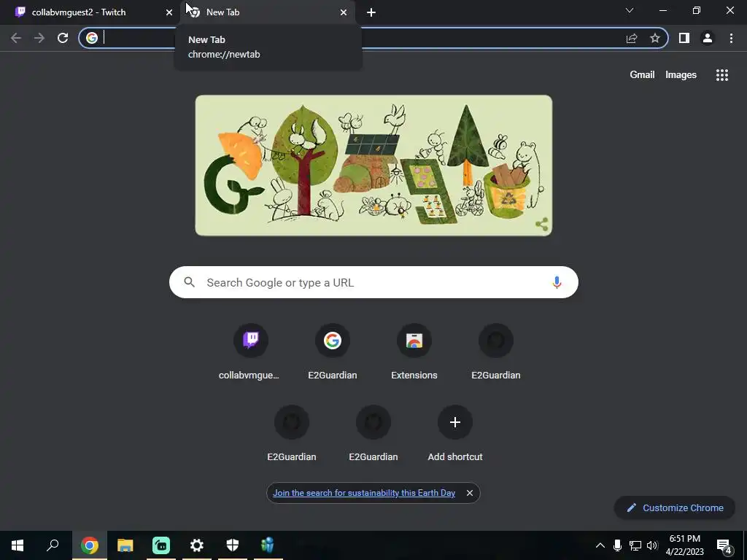Viewport: 747px width, 560px height.
Task: Click the Chrome taskbar icon
Action: point(90,545)
